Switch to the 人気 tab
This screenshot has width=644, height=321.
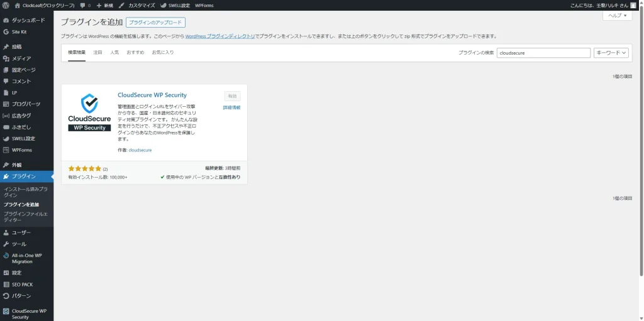coord(114,52)
